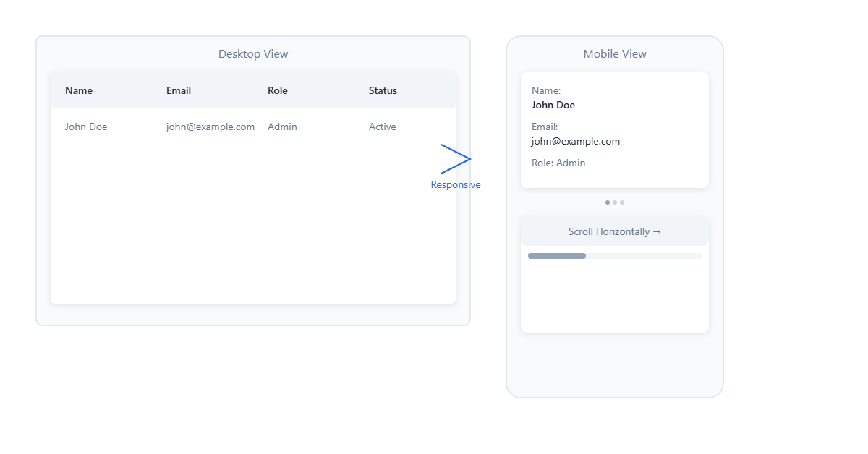Select the Active status cell
The height and width of the screenshot is (454, 868).
tap(383, 127)
